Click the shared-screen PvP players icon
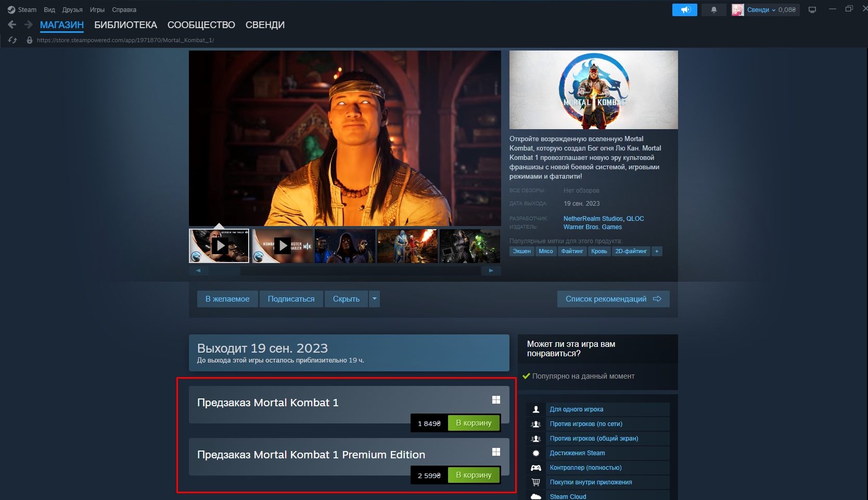The height and width of the screenshot is (500, 868). pos(536,439)
